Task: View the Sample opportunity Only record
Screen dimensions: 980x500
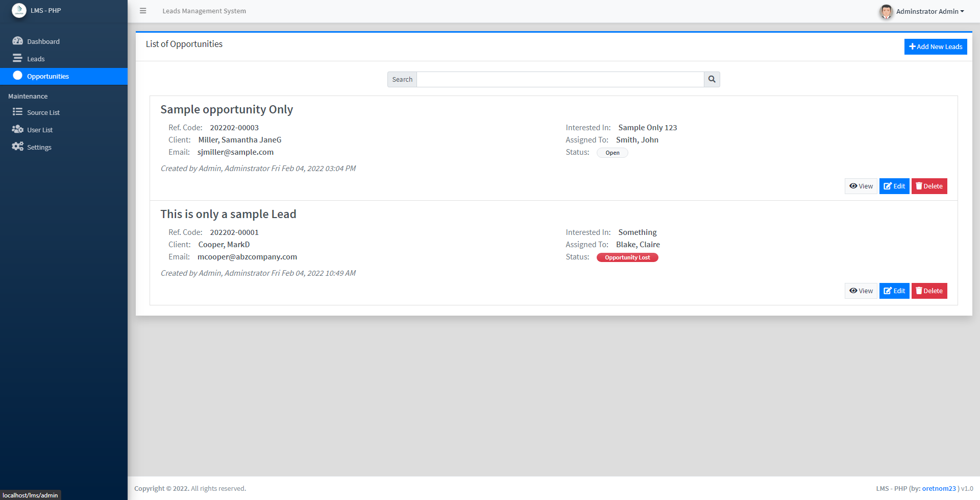Action: [861, 186]
